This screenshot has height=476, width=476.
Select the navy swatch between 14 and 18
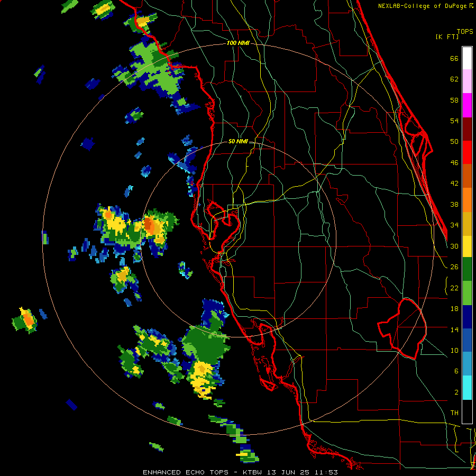tap(467, 317)
